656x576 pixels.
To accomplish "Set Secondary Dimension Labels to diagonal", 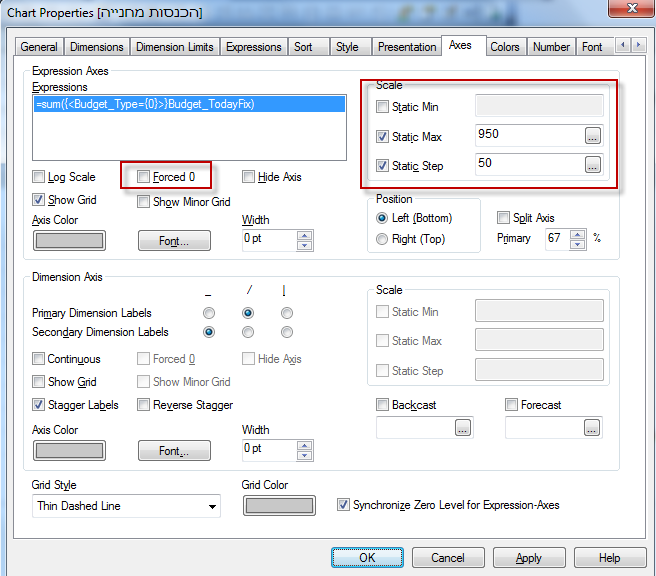I will pyautogui.click(x=248, y=332).
